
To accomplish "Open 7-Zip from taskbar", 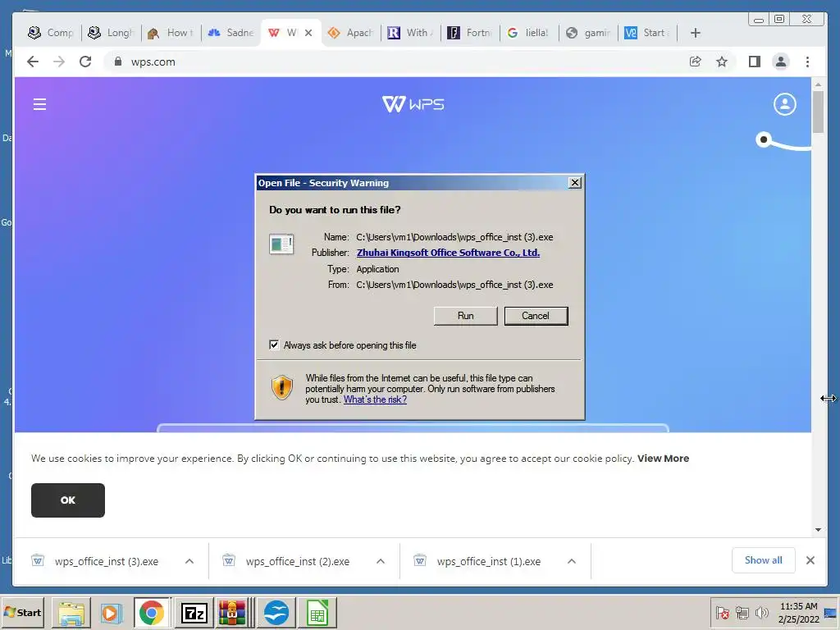I will 194,613.
